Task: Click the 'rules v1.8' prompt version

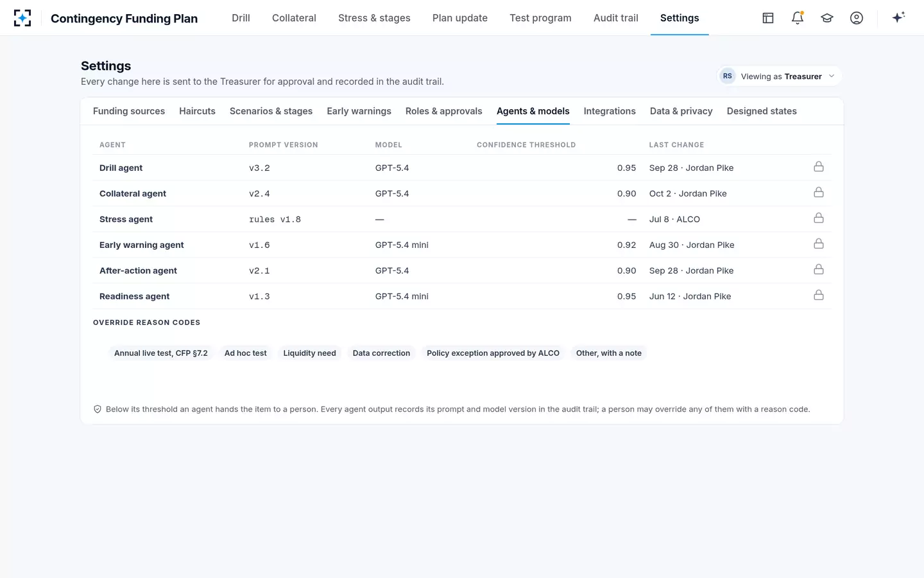Action: click(x=275, y=219)
